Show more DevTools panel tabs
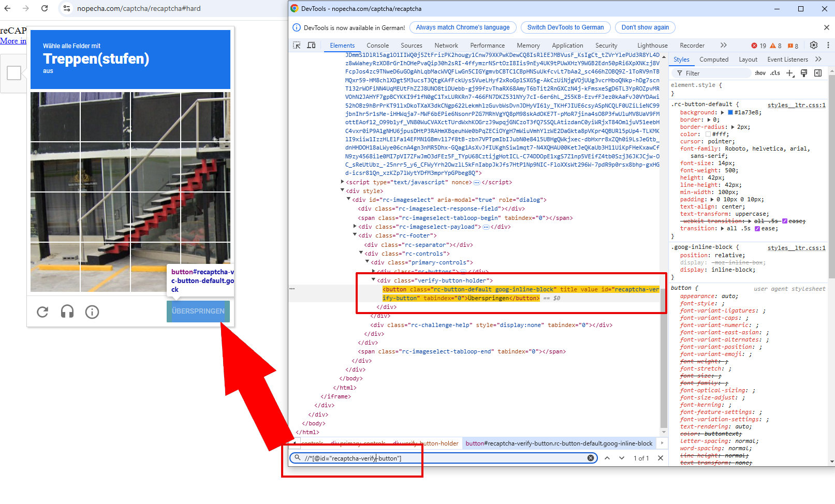The height and width of the screenshot is (504, 835). coord(723,46)
